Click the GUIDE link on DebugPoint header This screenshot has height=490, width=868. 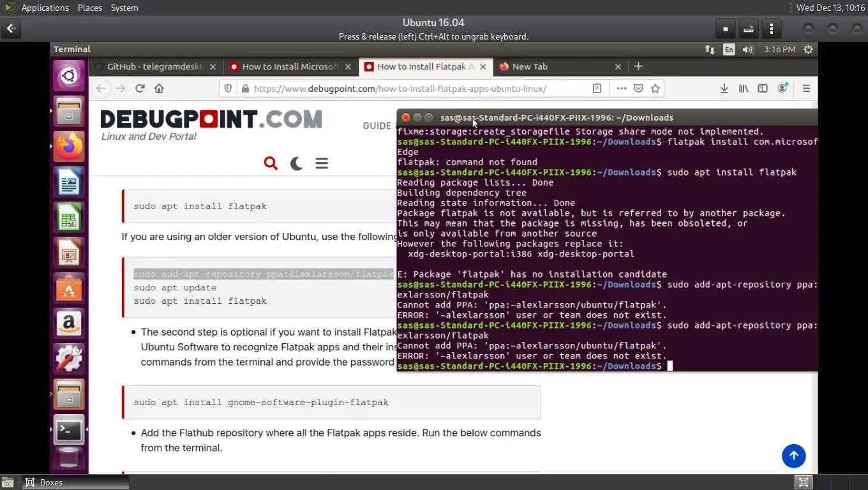point(377,126)
